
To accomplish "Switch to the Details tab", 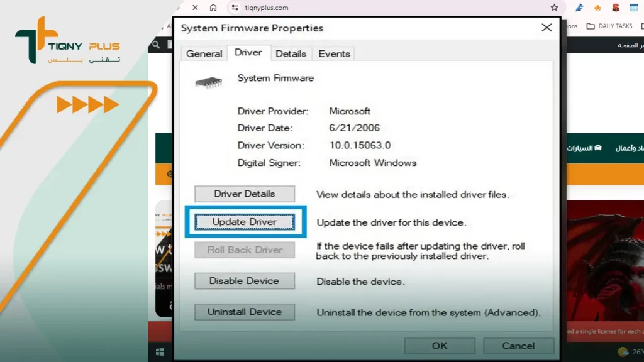I will (291, 53).
